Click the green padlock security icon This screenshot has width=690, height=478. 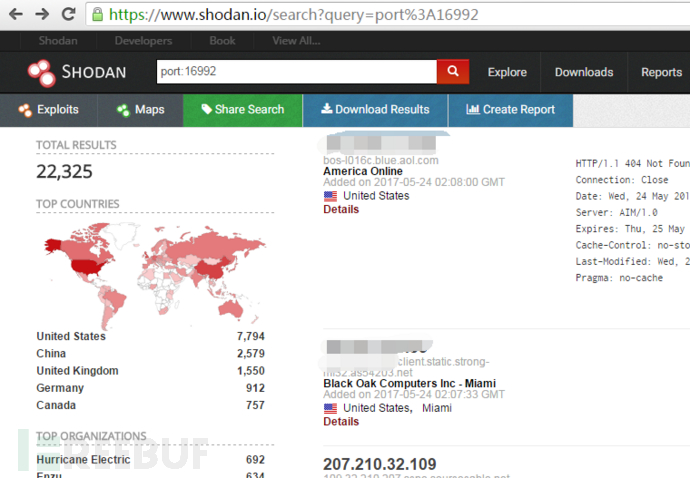[97, 15]
